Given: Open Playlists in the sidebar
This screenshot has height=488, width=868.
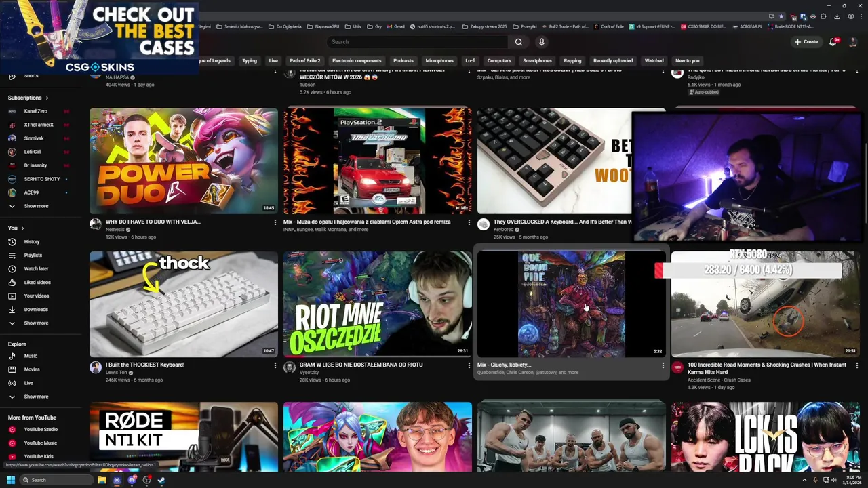Looking at the screenshot, I should pos(33,256).
